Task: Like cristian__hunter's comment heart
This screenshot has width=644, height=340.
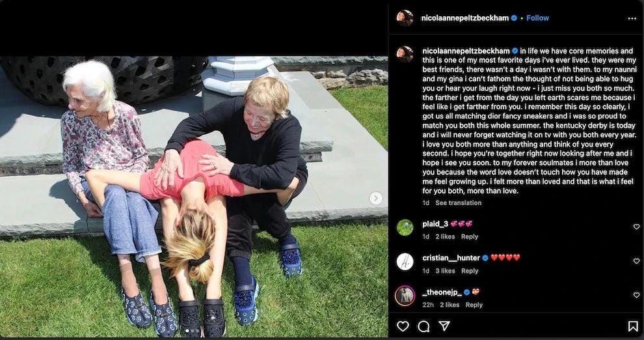Action: click(636, 261)
